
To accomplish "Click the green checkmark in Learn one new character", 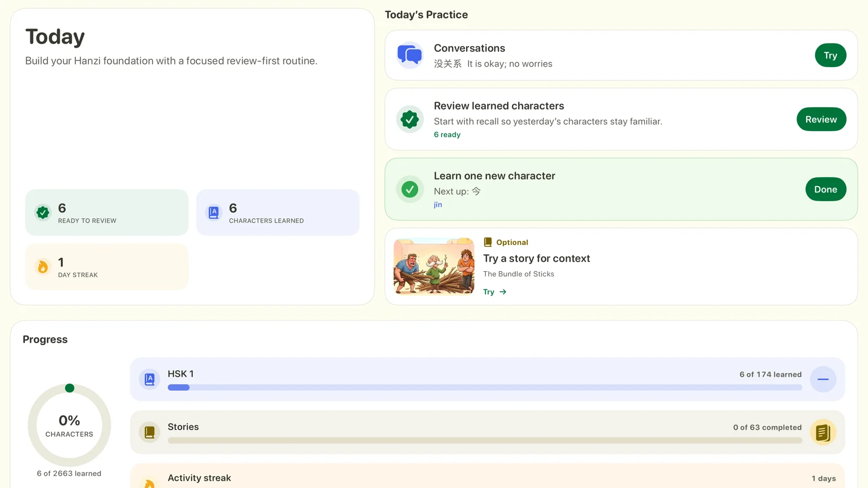I will [x=410, y=189].
